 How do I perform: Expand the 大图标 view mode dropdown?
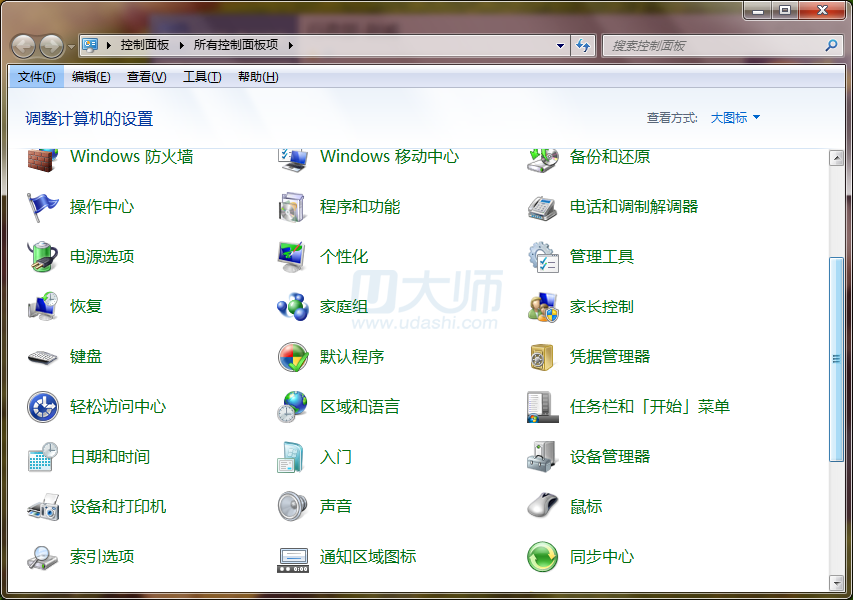coord(735,118)
